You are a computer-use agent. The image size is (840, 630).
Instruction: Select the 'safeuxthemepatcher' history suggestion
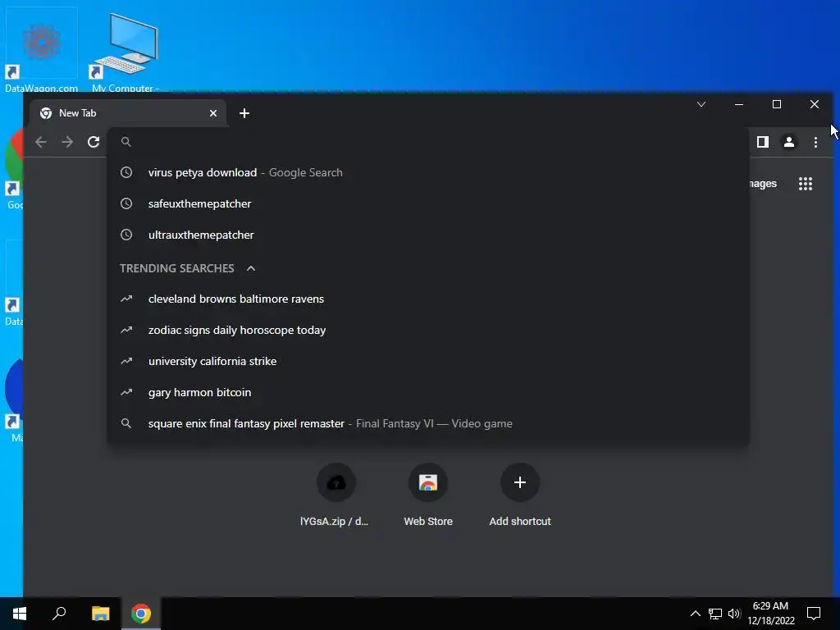pyautogui.click(x=428, y=203)
